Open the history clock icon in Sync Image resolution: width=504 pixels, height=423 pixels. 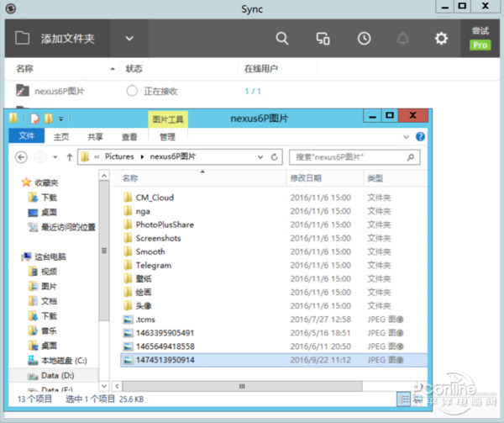pos(364,39)
